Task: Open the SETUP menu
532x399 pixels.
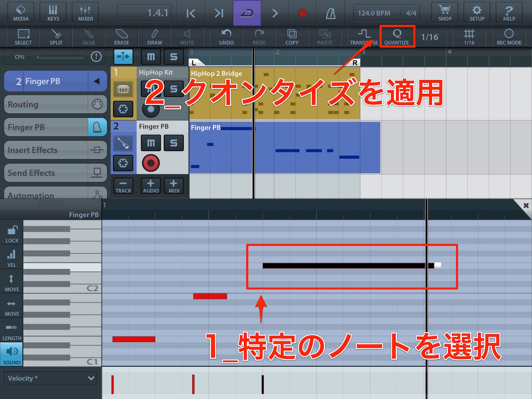Action: tap(477, 13)
